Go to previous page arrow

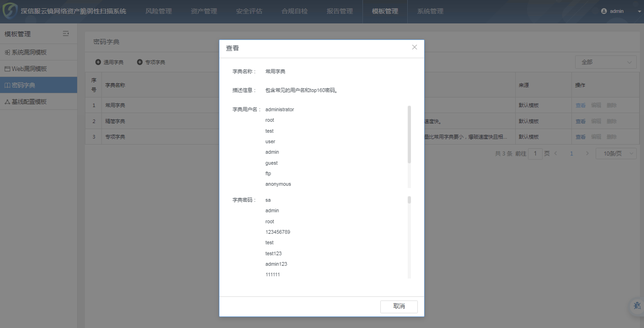[555, 153]
